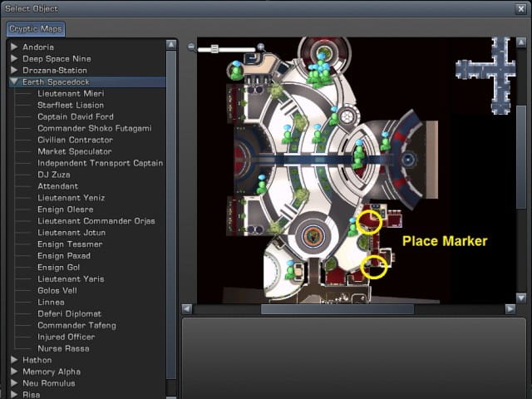532x399 pixels.
Task: Click the horizontal map scrollbar thumb
Action: click(x=337, y=309)
